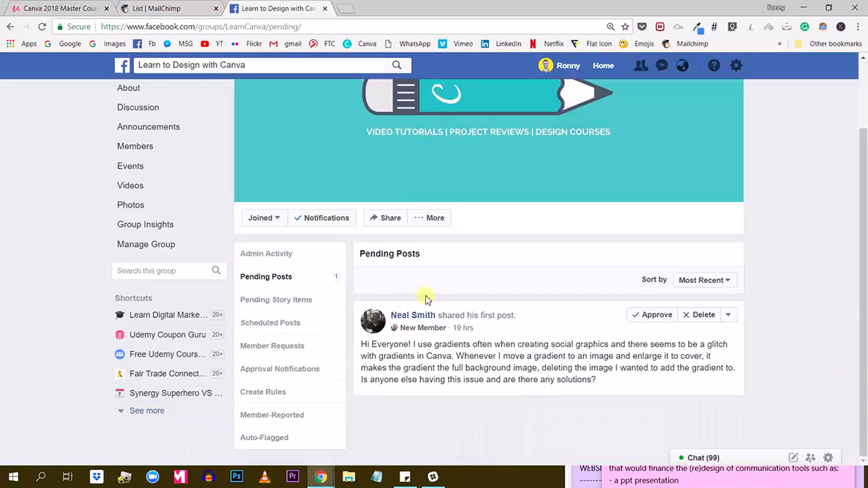The image size is (868, 488).
Task: Click the Grammarly extension icon
Action: tap(805, 27)
